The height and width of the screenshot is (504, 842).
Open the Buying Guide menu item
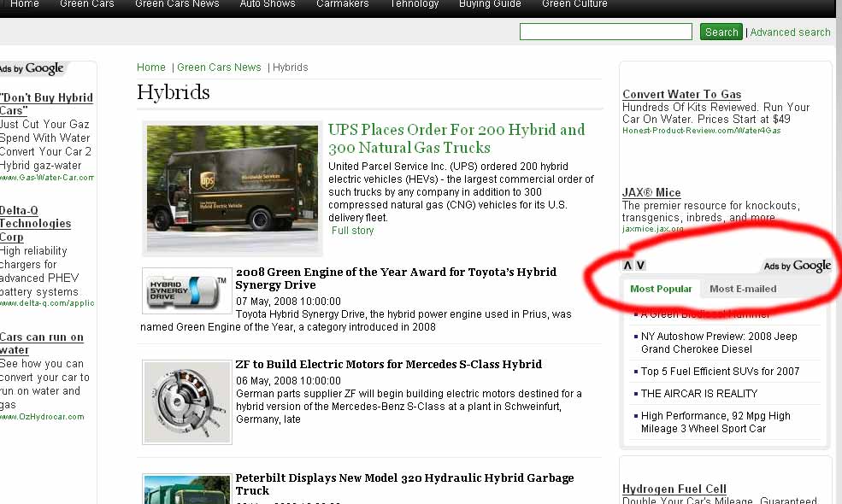click(x=490, y=4)
